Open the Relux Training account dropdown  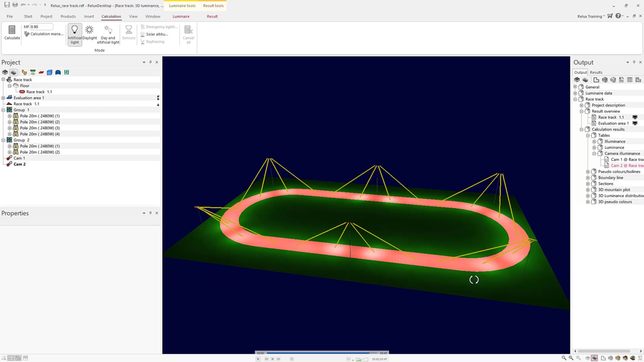pos(591,16)
